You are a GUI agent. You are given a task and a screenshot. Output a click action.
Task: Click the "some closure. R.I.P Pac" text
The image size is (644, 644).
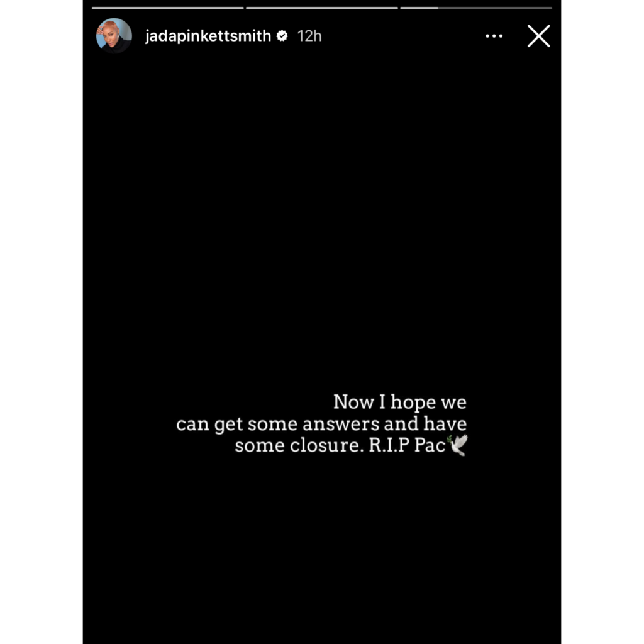340,445
